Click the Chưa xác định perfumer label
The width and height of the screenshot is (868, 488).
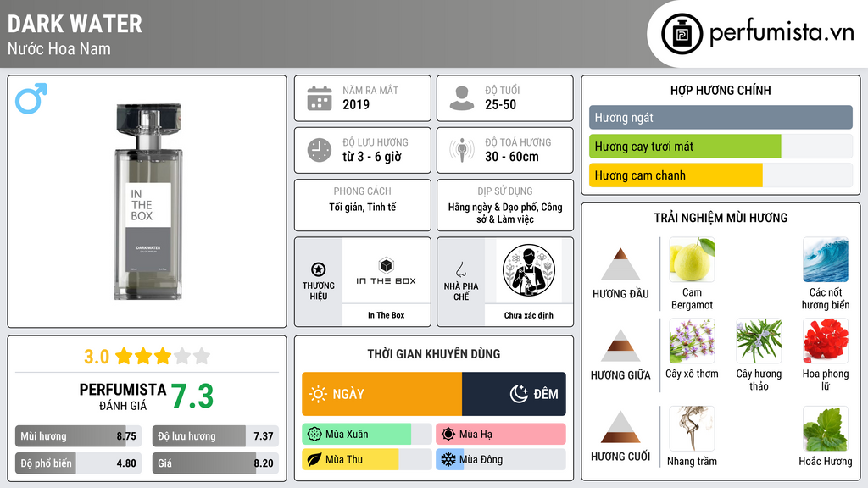[x=529, y=315]
